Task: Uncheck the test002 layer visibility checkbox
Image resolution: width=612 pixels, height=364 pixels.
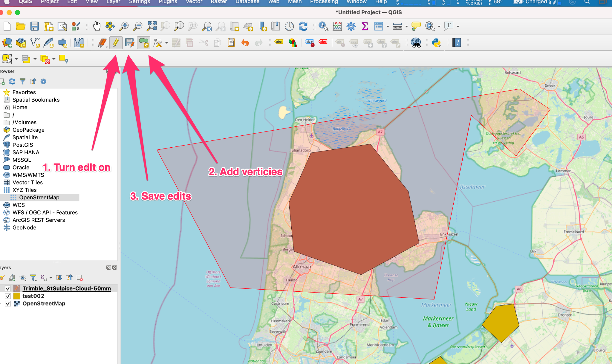Action: tap(8, 296)
